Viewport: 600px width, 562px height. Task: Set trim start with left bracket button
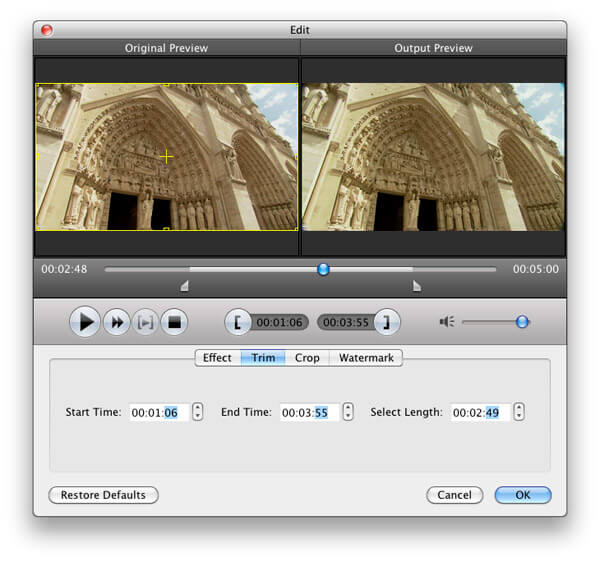[238, 322]
